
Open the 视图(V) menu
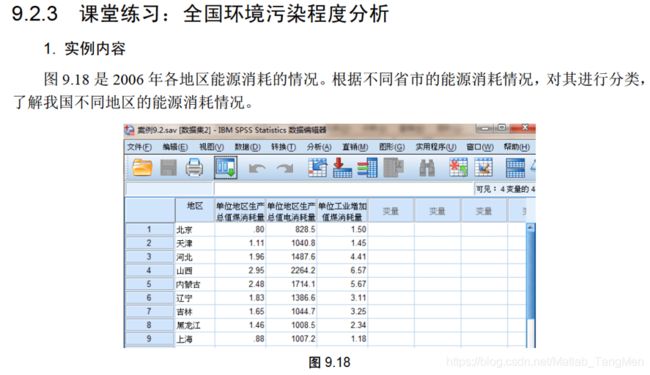(x=211, y=147)
